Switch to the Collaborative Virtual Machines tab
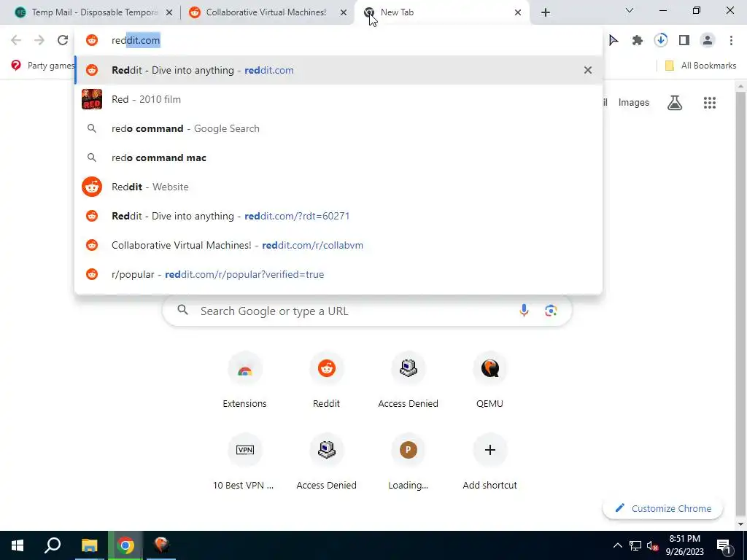Viewport: 747px width, 560px height. (x=267, y=12)
